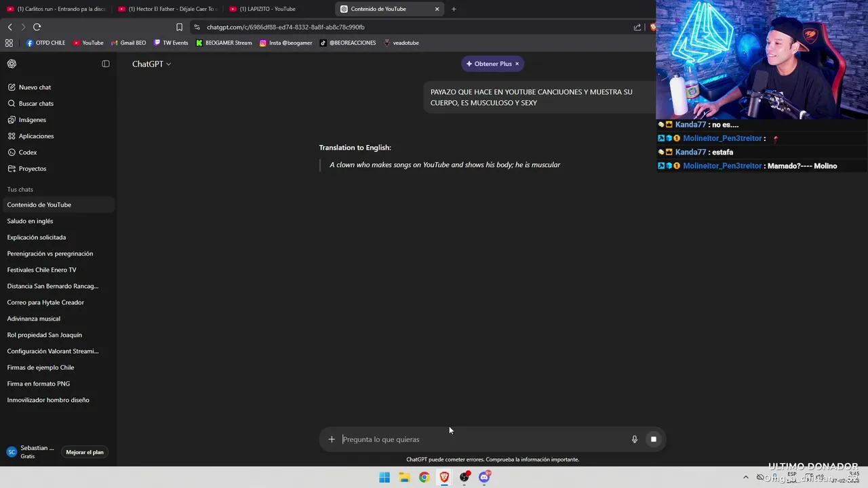Open the @BEOREACCIONES bookmark

[x=347, y=43]
